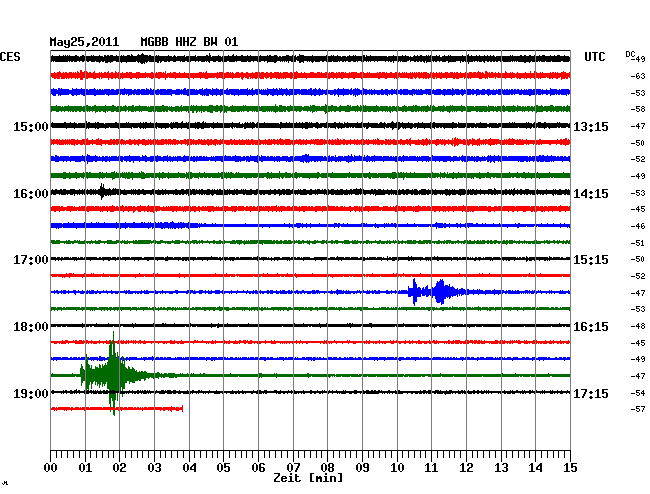
Task: Click the 17:15 UTC time label
Action: click(x=591, y=393)
